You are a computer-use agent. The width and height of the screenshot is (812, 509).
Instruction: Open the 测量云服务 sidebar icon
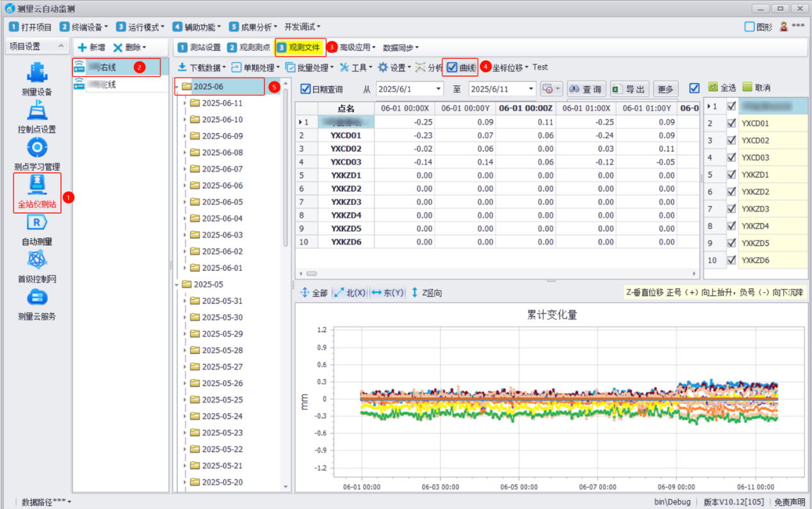tap(37, 298)
